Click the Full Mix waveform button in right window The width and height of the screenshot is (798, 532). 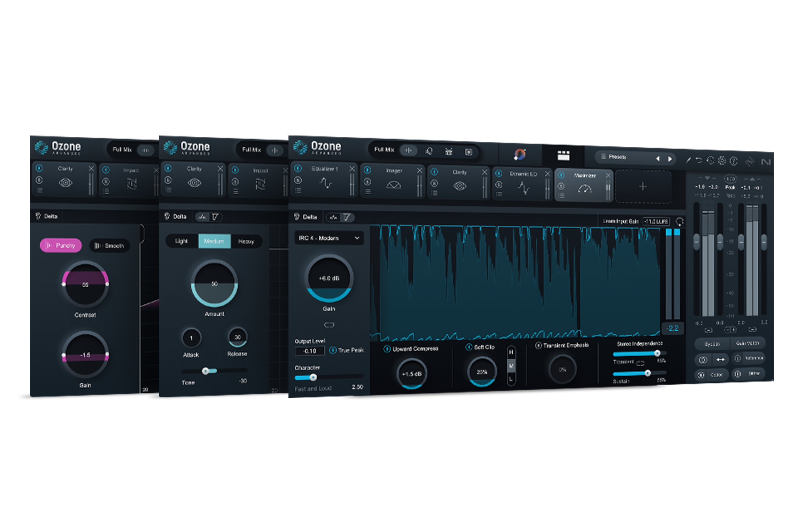[408, 150]
